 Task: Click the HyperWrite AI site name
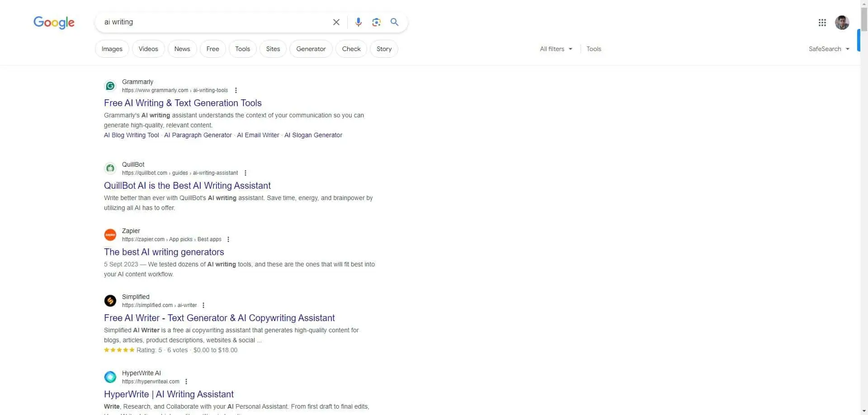pos(142,373)
